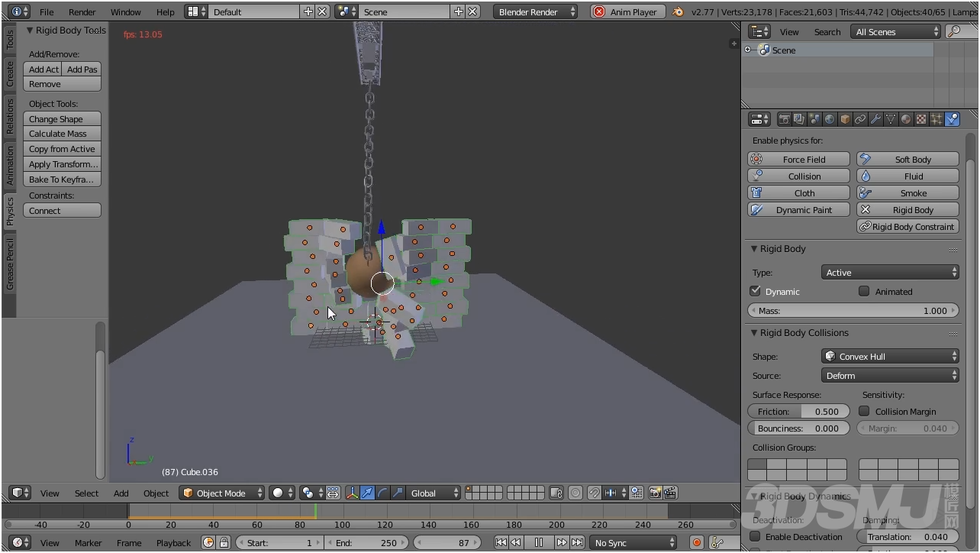Open the File menu
980x553 pixels.
click(x=47, y=11)
